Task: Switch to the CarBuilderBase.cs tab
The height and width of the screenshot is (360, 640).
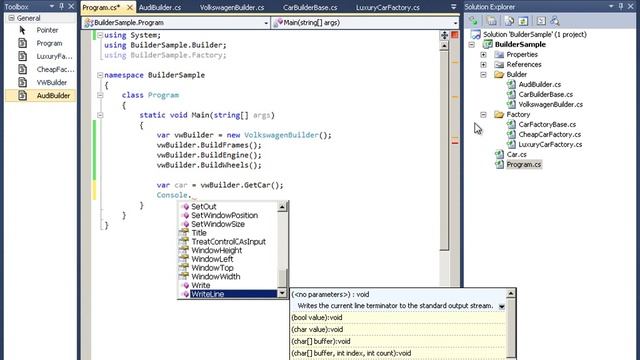Action: pos(310,7)
